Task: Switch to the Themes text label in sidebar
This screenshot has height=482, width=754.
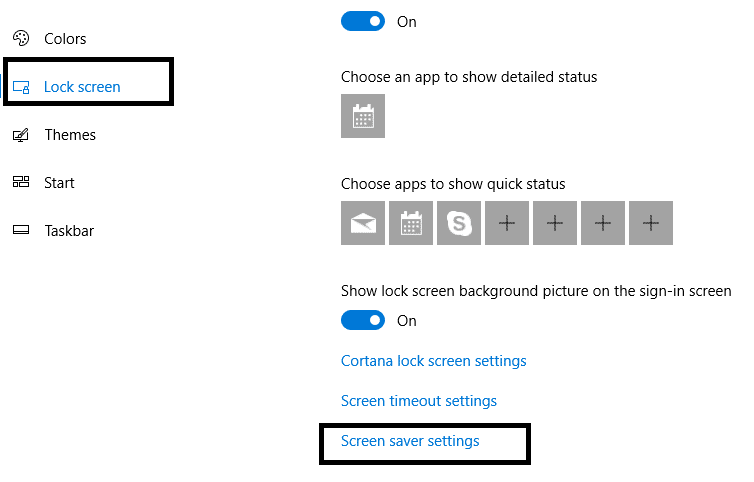Action: pyautogui.click(x=70, y=135)
